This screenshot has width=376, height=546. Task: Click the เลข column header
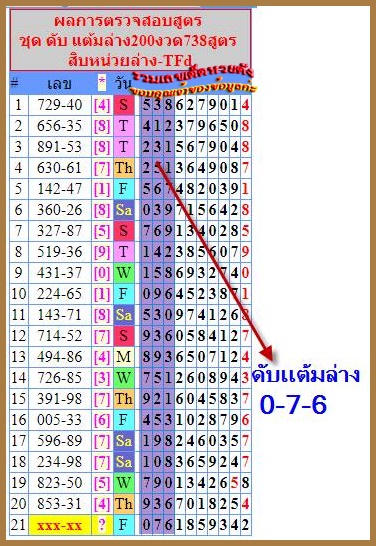[x=59, y=84]
